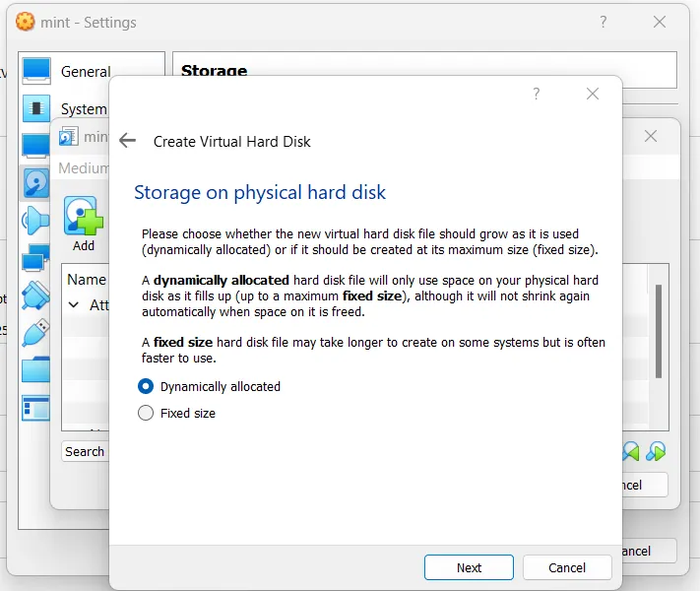Click the System label in Settings sidebar
Viewport: 700px width, 591px height.
point(84,109)
